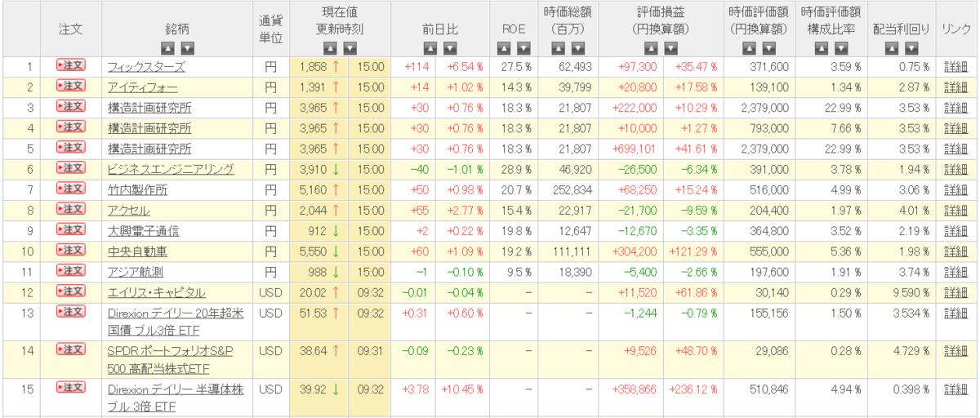Open エイリス・キャピタル stock link
Screen dimensions: 980x418
click(x=157, y=291)
